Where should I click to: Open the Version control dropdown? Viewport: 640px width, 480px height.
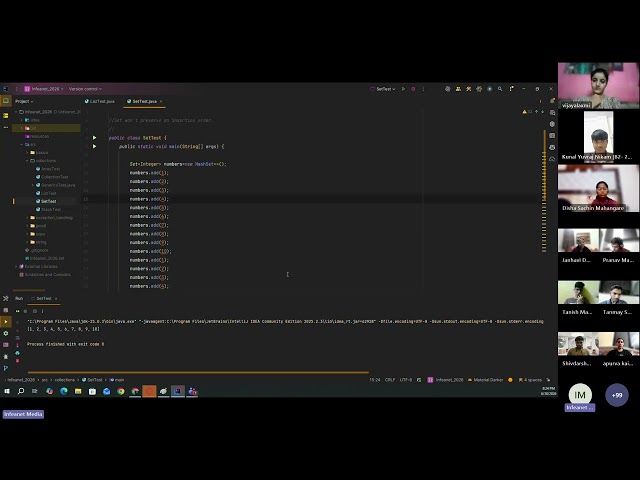click(x=85, y=89)
